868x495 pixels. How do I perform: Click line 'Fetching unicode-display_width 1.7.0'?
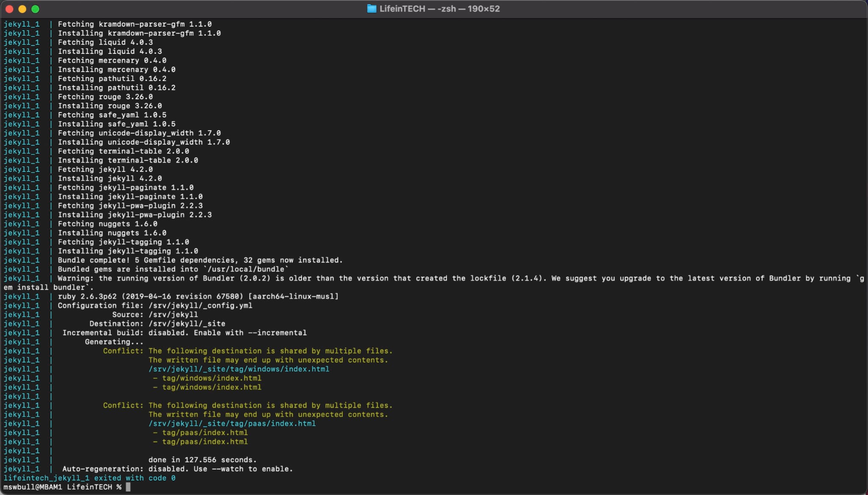[x=139, y=133]
